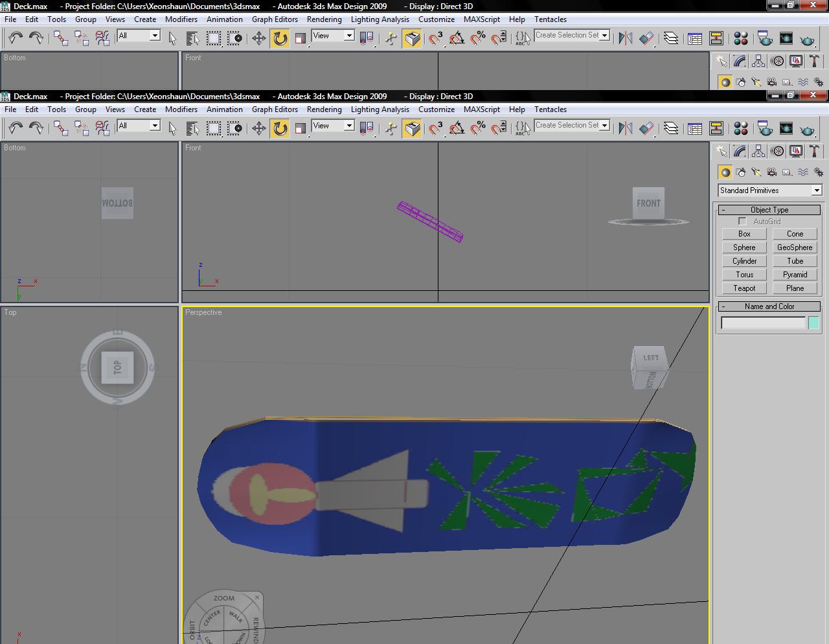The height and width of the screenshot is (644, 829).
Task: Click the Box primitive button
Action: click(744, 234)
